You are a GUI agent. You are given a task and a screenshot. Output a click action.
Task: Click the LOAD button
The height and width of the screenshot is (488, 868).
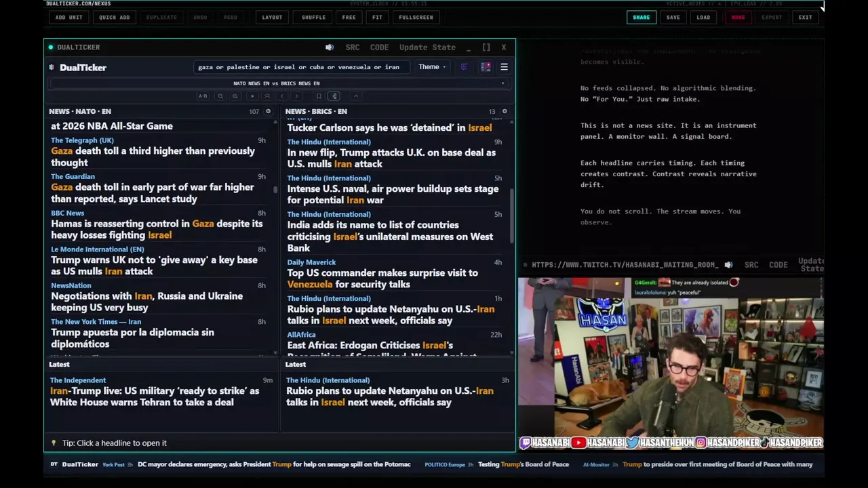pos(704,18)
